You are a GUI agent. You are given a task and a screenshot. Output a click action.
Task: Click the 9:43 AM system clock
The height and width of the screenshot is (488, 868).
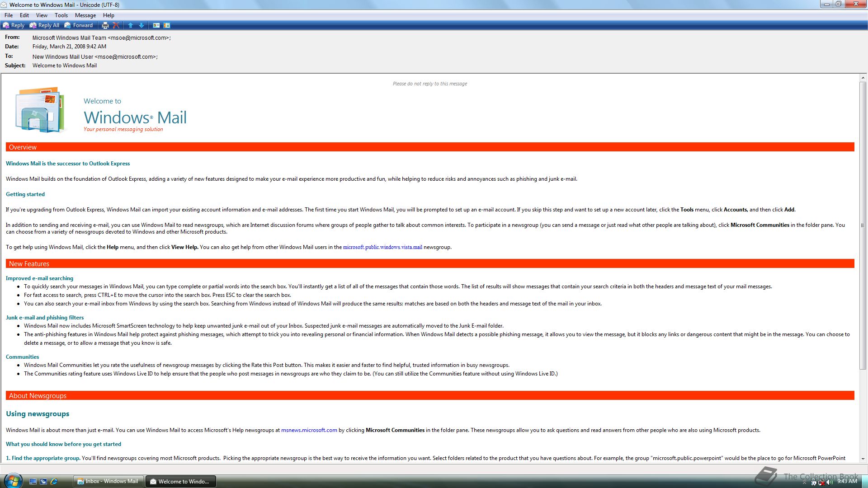coord(847,482)
